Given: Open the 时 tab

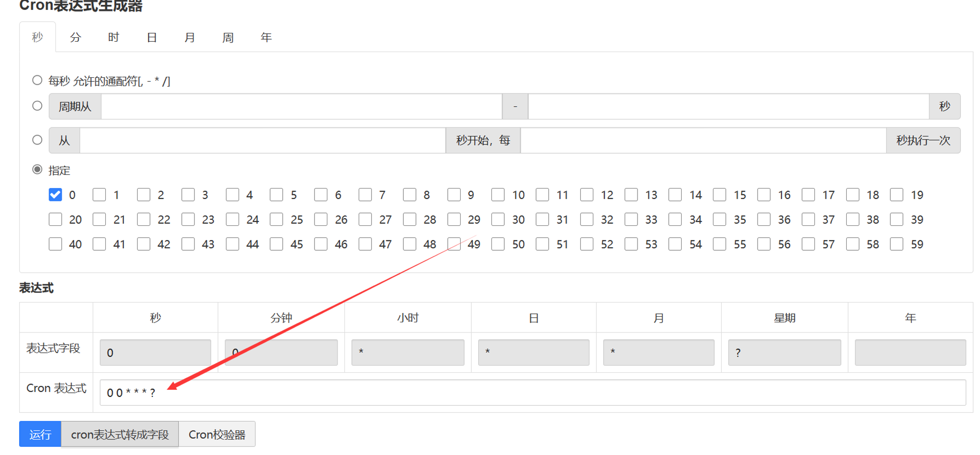Looking at the screenshot, I should 114,37.
